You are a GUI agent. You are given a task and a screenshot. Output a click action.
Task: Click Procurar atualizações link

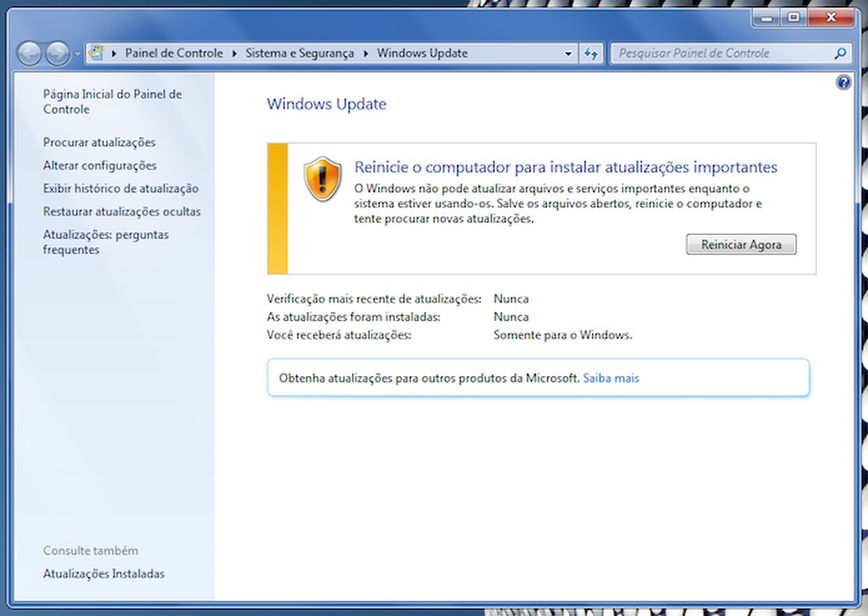(x=99, y=142)
